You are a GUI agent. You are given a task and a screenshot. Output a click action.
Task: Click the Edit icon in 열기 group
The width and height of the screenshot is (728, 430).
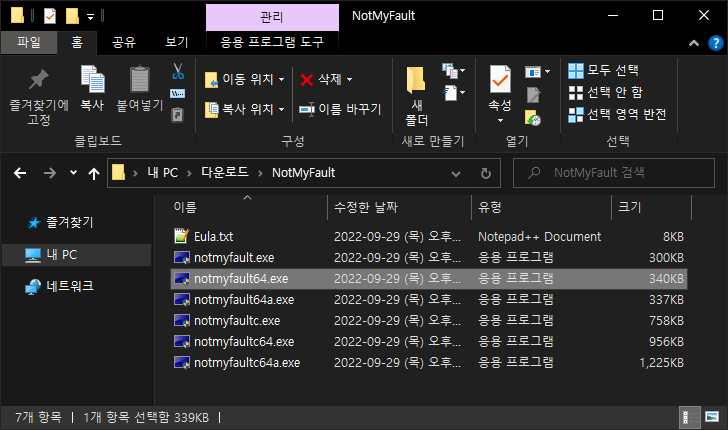pyautogui.click(x=533, y=95)
